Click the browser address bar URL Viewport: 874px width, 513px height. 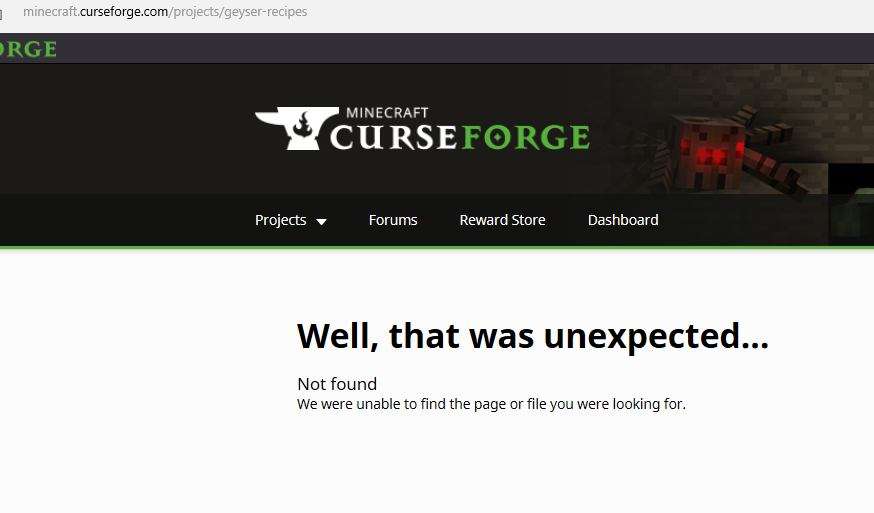(165, 12)
